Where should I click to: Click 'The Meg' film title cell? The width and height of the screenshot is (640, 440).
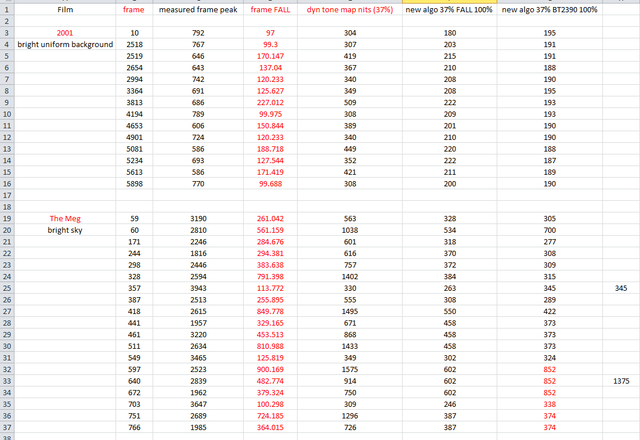(x=65, y=218)
